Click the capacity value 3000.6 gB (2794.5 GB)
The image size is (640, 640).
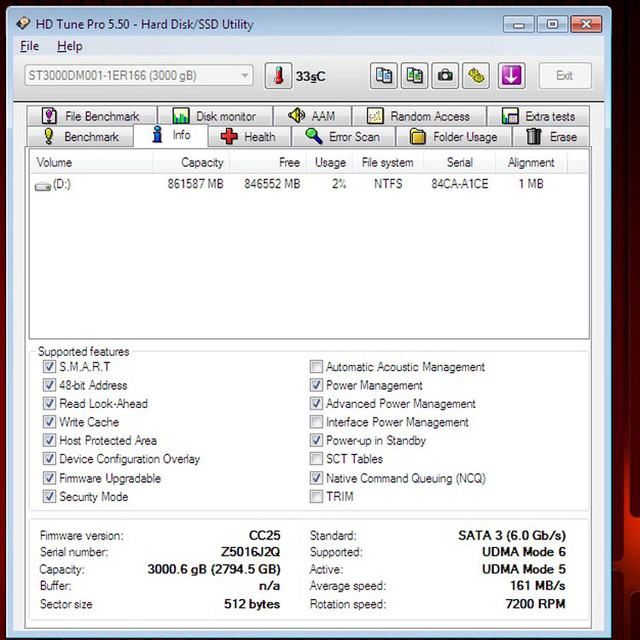click(x=214, y=569)
